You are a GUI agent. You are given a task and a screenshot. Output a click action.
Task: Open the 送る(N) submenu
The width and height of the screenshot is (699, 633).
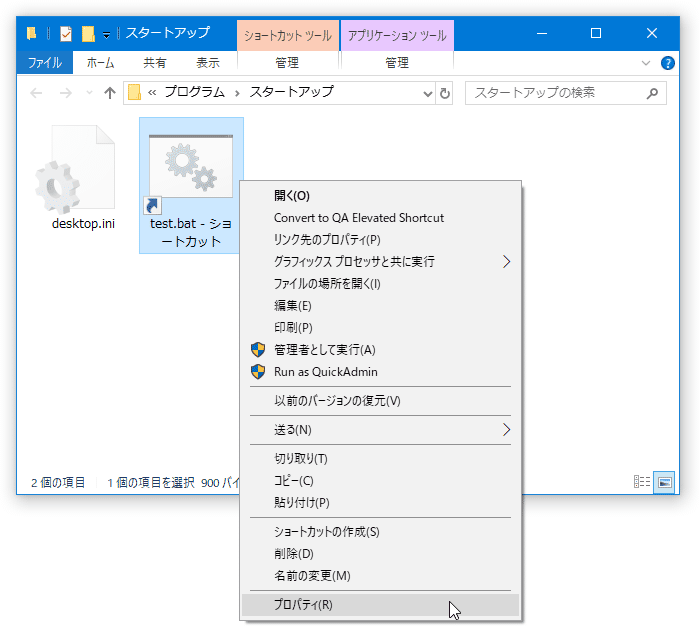click(x=380, y=430)
